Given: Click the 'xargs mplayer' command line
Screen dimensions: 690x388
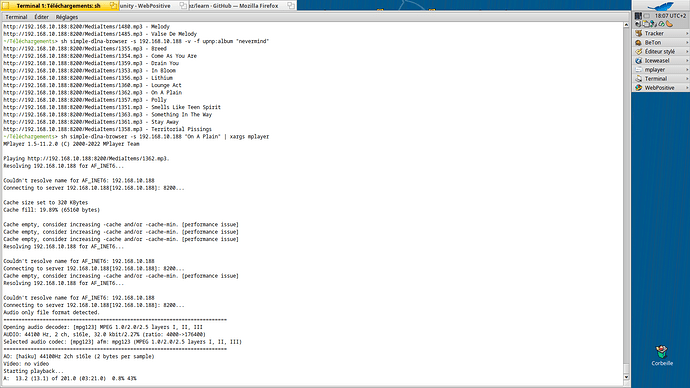Looking at the screenshot, I should (136, 137).
